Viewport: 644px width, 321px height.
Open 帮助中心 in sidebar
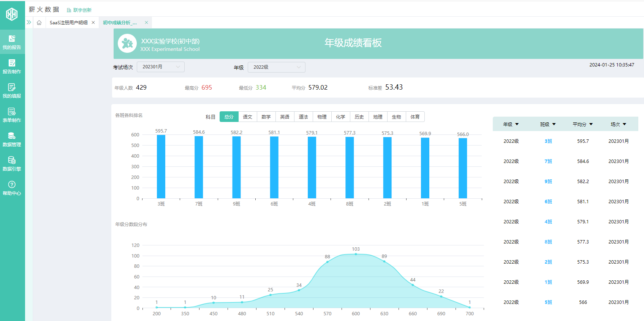tap(12, 188)
